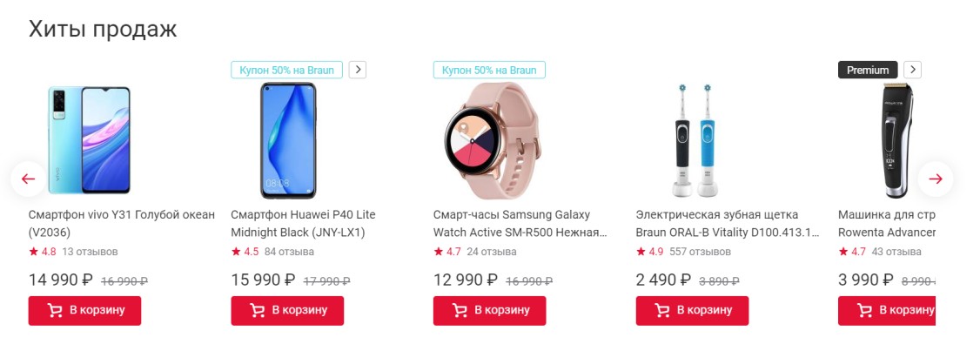Image resolution: width=980 pixels, height=351 pixels.
Task: Open 557 отзывов reviews for Braun toothbrush
Action: click(700, 252)
